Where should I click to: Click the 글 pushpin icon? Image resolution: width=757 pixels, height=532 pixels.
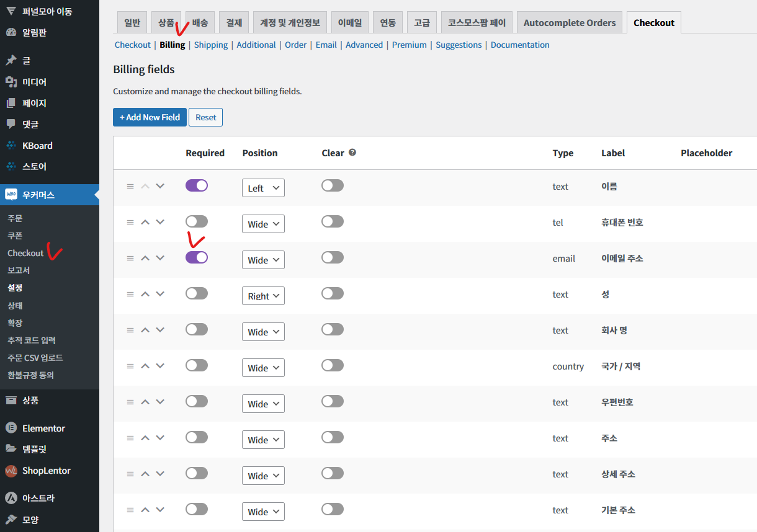pyautogui.click(x=11, y=61)
